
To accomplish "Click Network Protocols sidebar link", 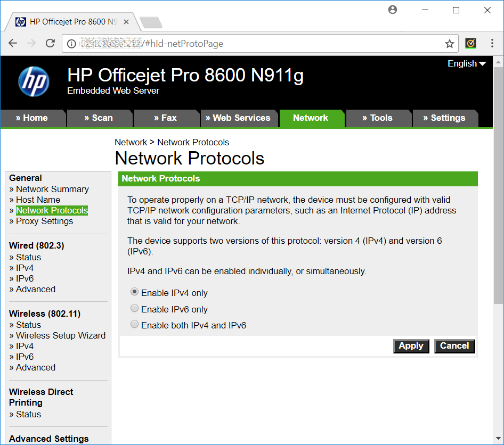I will click(52, 211).
